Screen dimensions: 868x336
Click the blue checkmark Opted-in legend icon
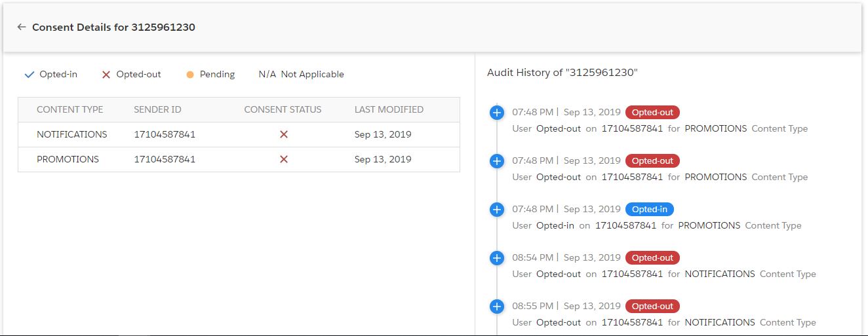[29, 75]
